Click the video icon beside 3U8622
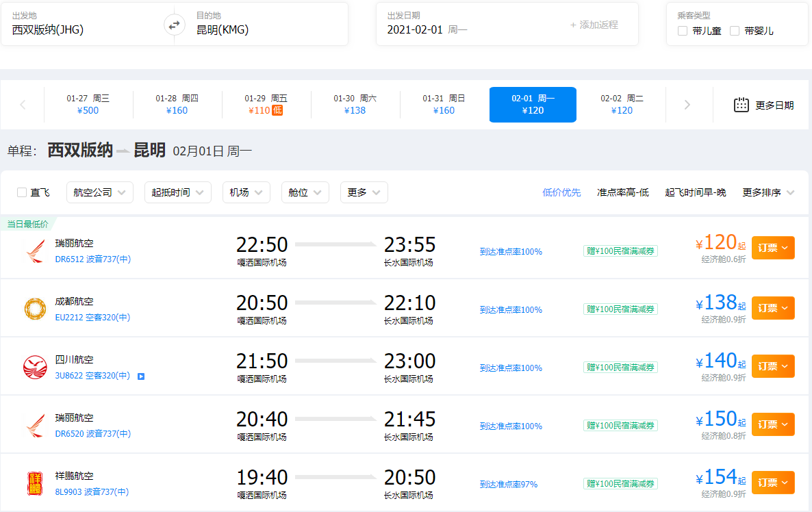Screen dimensions: 812x512 (x=141, y=376)
